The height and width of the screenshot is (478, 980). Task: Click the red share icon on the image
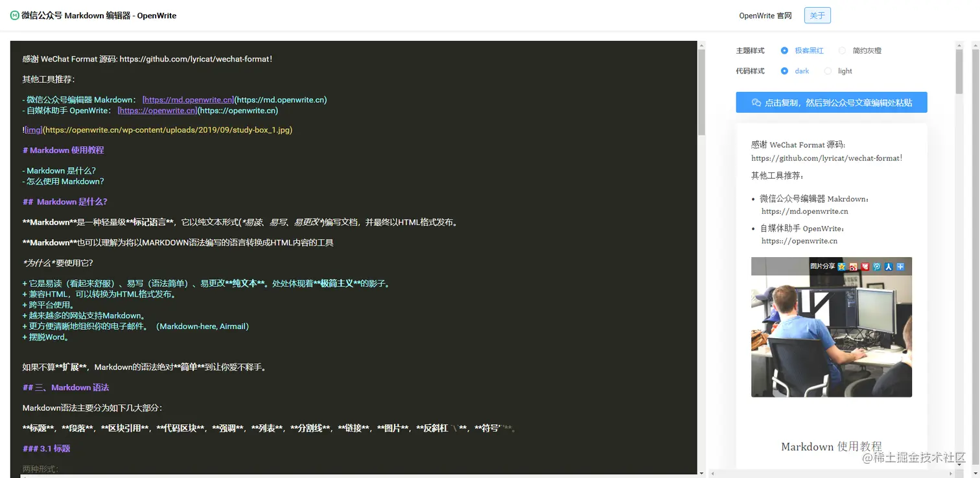865,266
